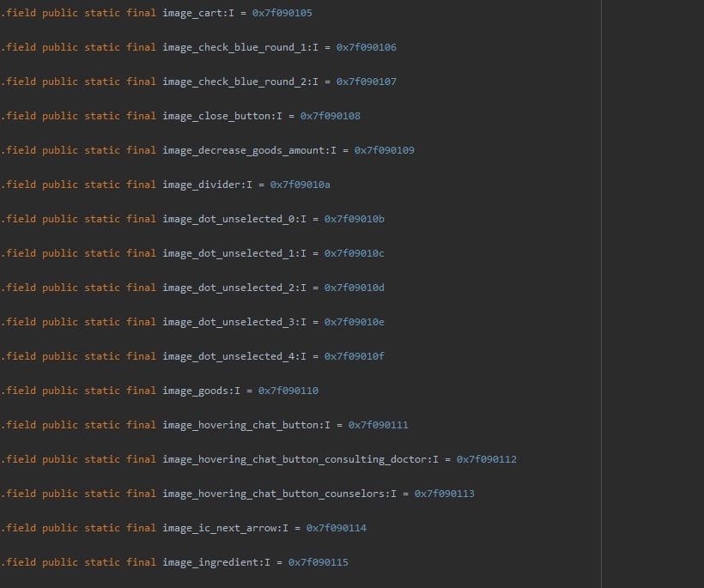The width and height of the screenshot is (704, 588).
Task: Click the .field keyword on the image_ingredient line
Action: (18, 562)
